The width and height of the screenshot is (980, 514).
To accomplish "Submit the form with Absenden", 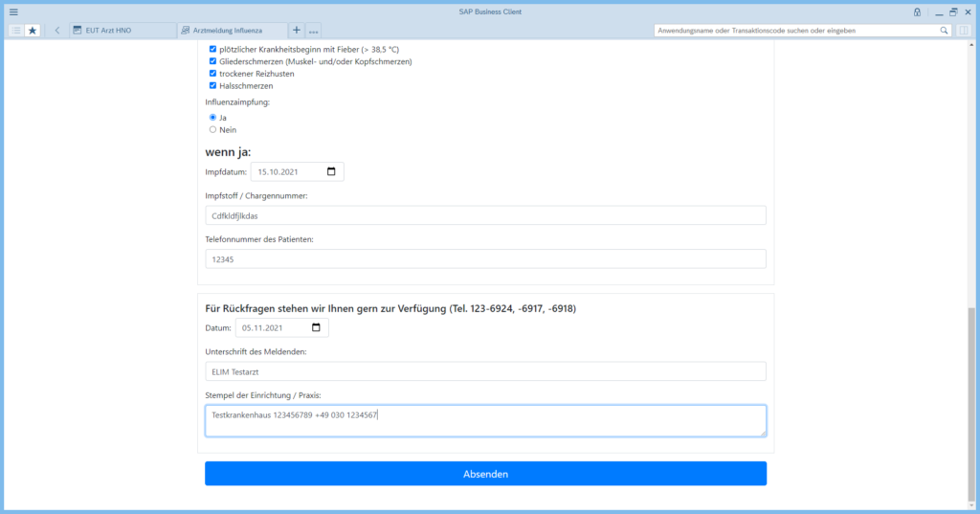I will [x=485, y=474].
